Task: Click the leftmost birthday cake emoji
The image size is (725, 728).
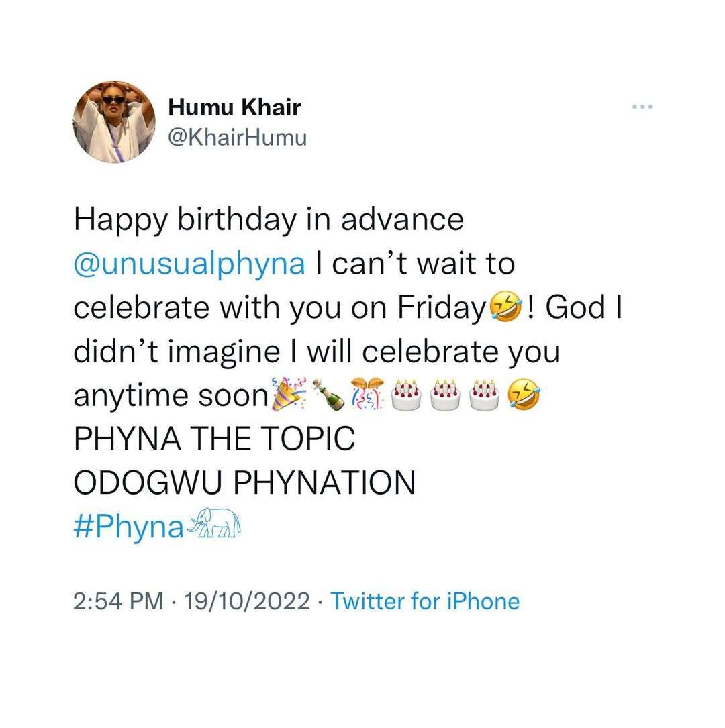Action: (x=405, y=395)
